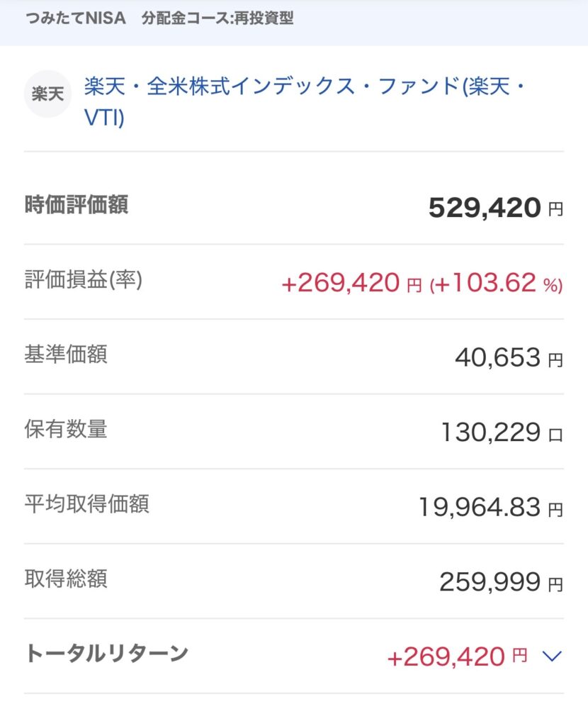Select the 529,420 円 valuation amount
The width and height of the screenshot is (588, 726).
495,208
